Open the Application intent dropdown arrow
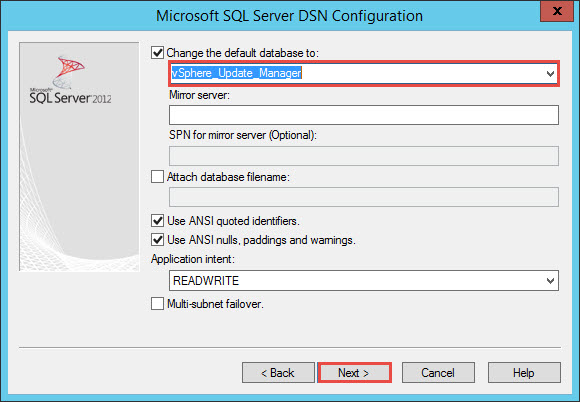580x402 pixels. pos(550,281)
